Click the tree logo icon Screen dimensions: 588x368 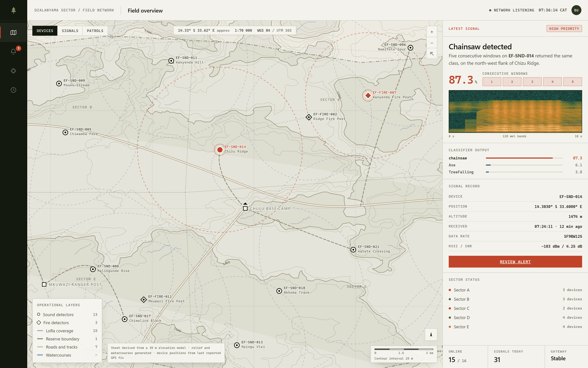(x=14, y=10)
